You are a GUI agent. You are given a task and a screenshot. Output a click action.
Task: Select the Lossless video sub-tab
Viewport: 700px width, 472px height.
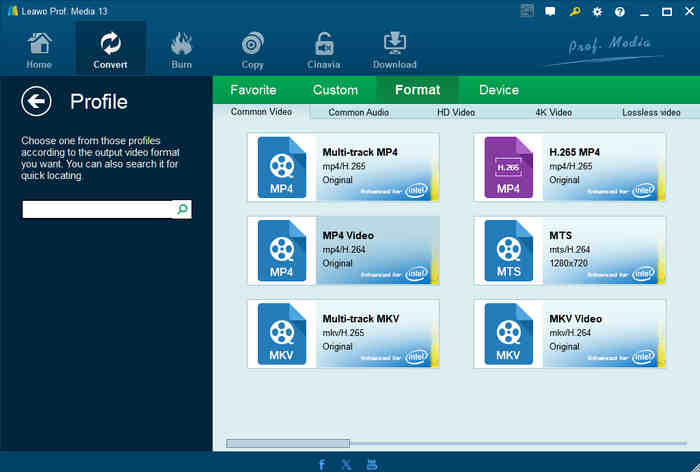pyautogui.click(x=651, y=113)
